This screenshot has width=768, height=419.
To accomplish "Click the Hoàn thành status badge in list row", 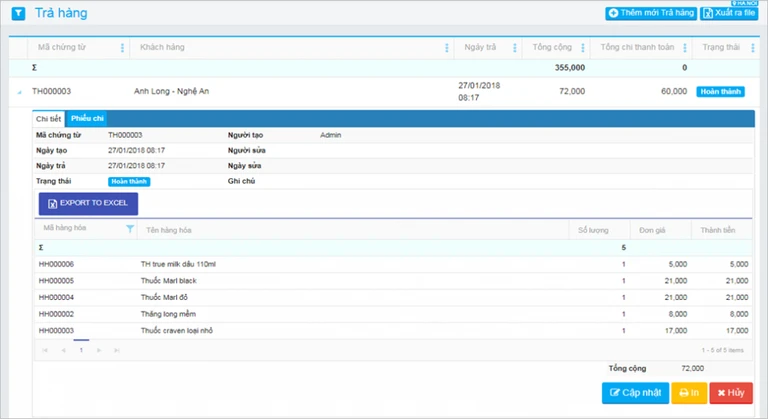I will click(720, 92).
